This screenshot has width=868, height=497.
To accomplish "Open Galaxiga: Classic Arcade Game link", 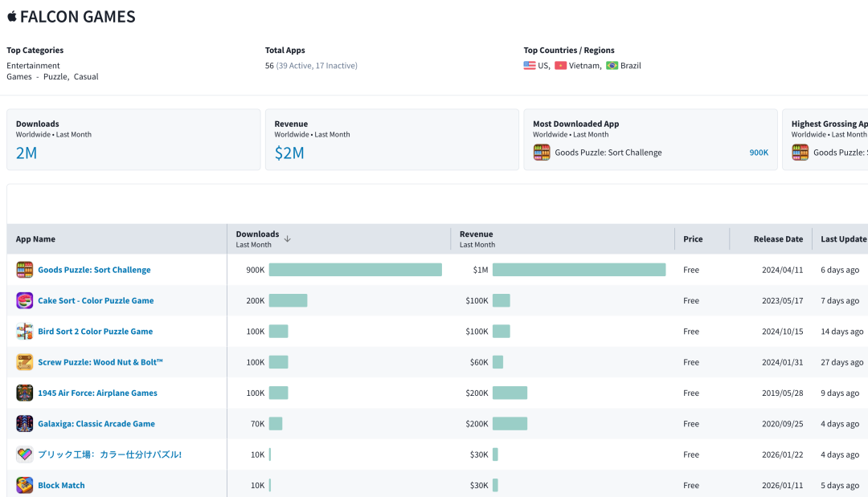I will (x=96, y=423).
